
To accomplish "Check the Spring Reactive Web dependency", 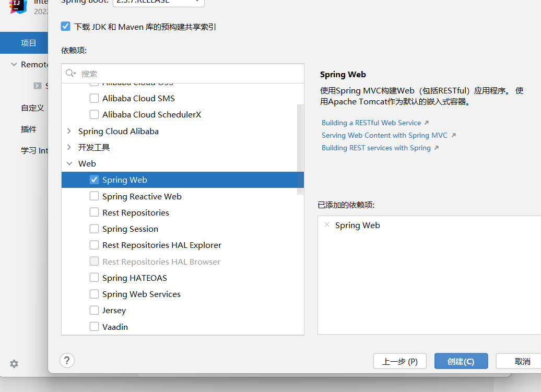I will pos(94,196).
